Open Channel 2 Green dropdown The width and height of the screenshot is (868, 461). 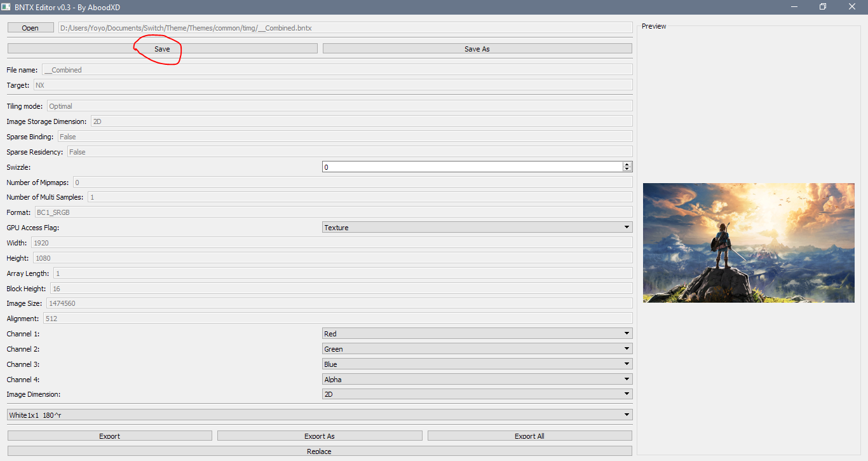pos(477,348)
